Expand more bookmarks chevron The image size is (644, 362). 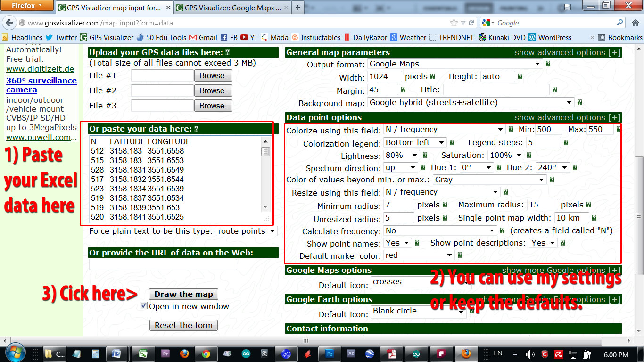point(592,37)
